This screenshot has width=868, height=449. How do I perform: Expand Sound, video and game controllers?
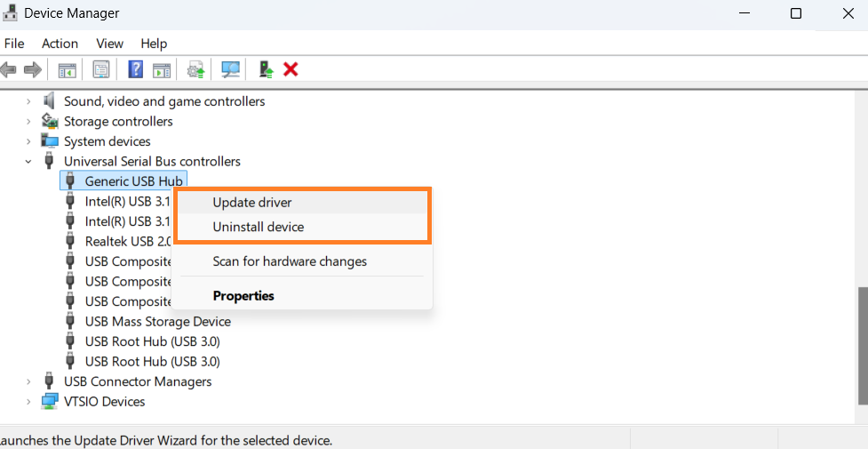coord(28,101)
